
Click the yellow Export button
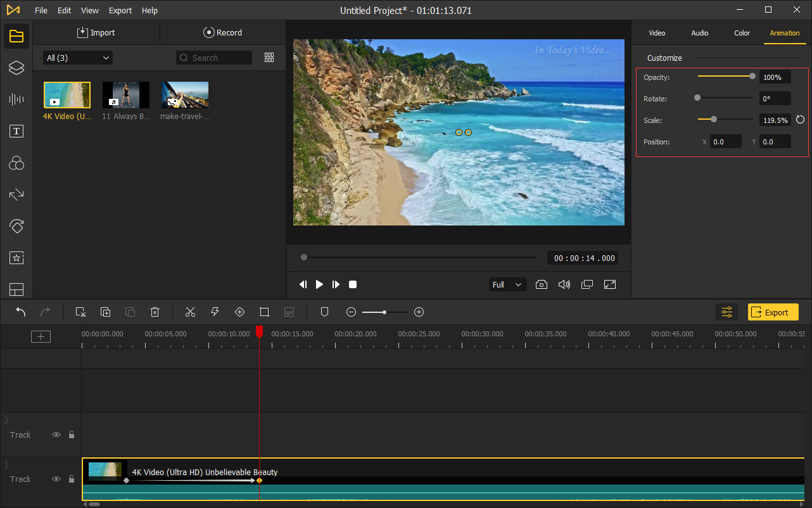click(773, 312)
